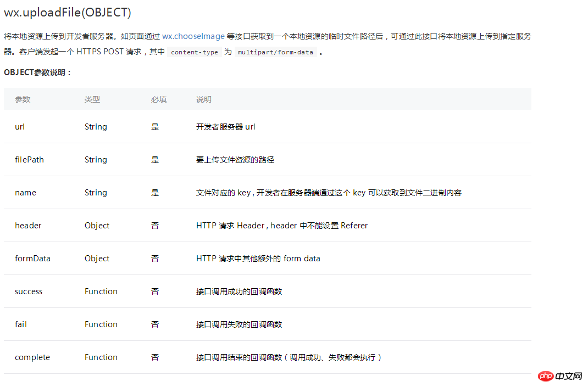Viewport: 588px width, 387px height.
Task: Click the complete parameter name
Action: coord(32,357)
